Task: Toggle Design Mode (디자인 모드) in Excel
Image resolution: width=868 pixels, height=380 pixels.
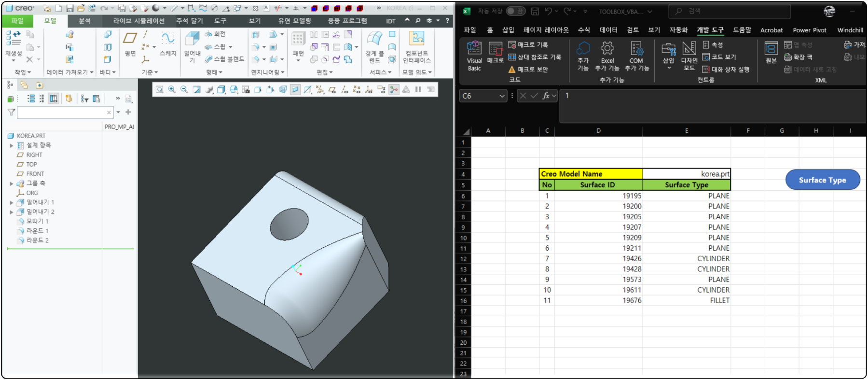Action: (689, 56)
